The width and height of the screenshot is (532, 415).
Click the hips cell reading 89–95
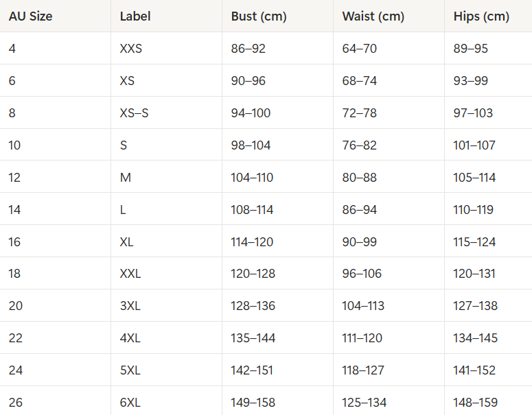(x=471, y=49)
